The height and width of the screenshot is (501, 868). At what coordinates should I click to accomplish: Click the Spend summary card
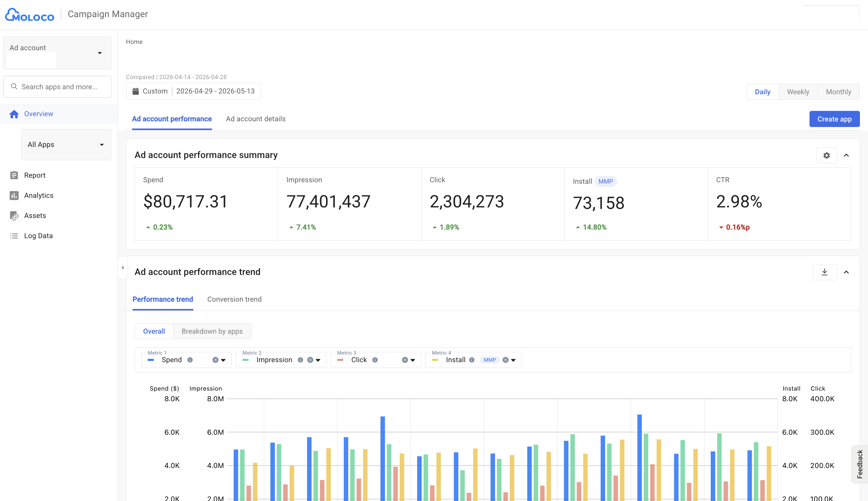(x=206, y=204)
